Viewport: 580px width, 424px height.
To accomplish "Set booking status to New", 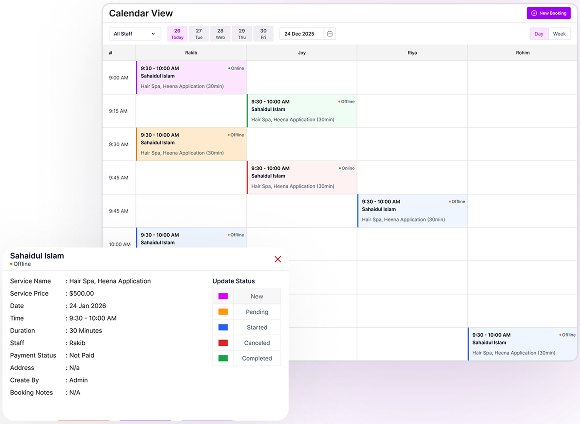I will [257, 296].
